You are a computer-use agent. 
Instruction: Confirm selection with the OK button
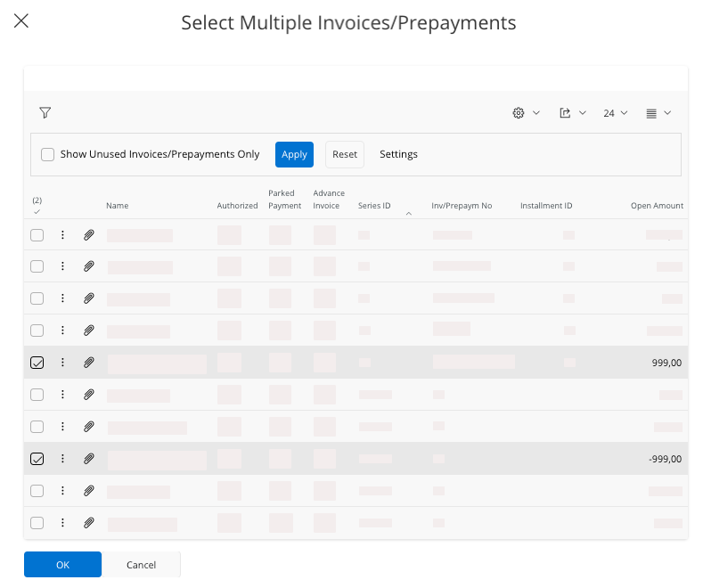(62, 565)
